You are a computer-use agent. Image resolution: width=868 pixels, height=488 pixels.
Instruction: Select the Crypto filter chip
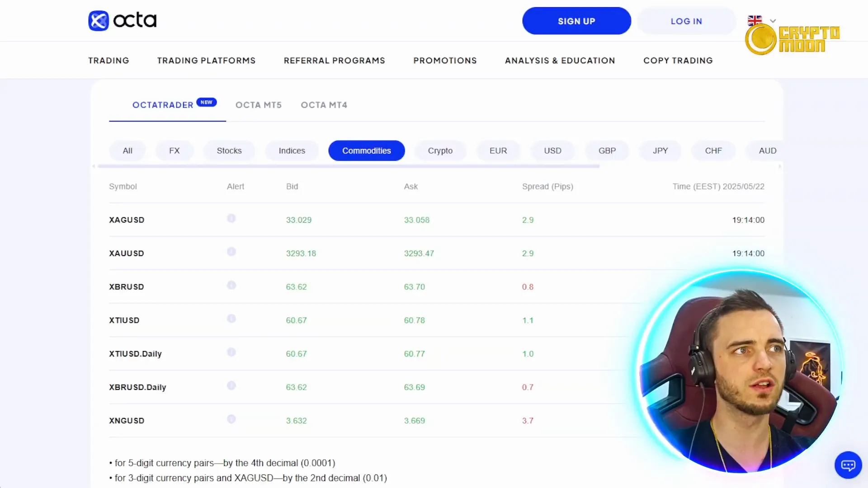[440, 150]
